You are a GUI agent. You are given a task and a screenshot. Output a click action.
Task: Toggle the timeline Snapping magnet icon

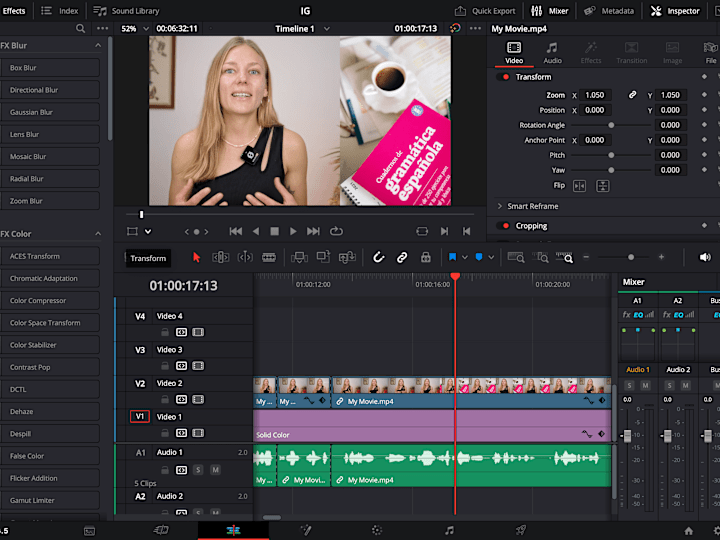click(x=379, y=257)
